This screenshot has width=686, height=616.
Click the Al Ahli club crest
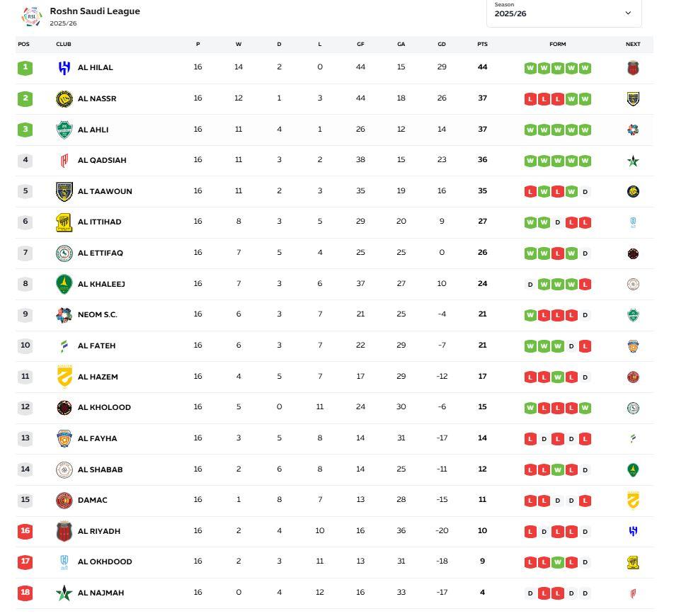tap(62, 130)
